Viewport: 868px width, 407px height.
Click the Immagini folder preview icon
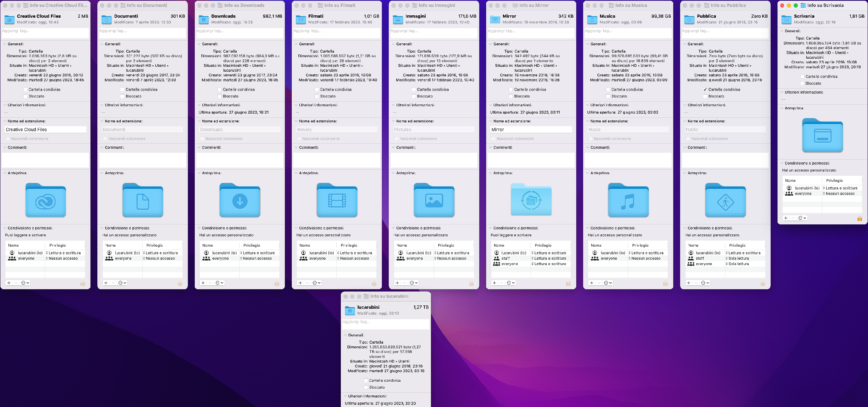pos(434,200)
